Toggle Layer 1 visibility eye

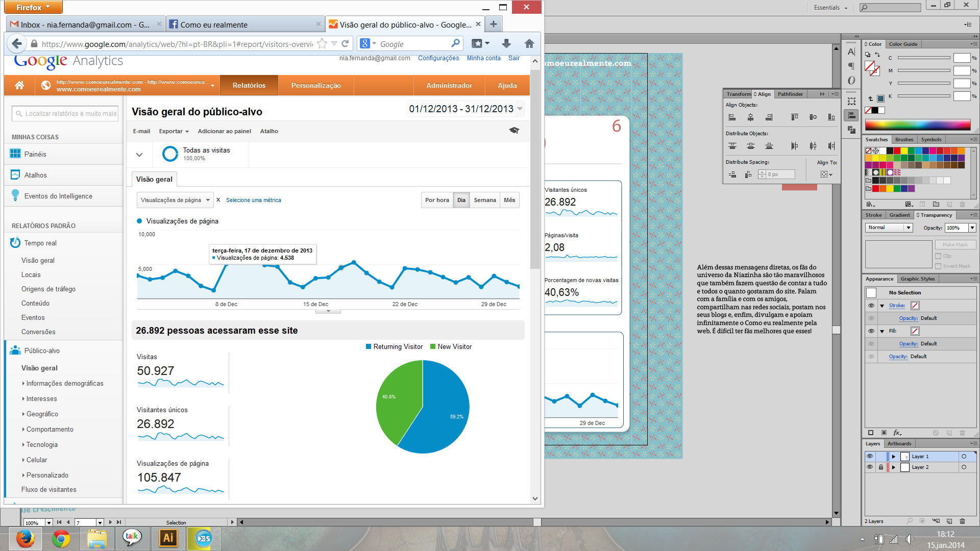[870, 456]
